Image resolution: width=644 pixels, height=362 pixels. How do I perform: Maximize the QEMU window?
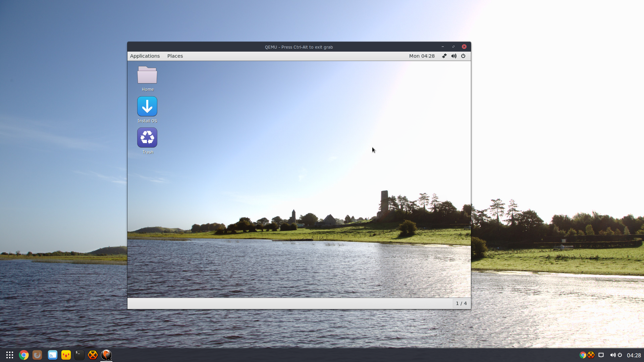click(x=453, y=47)
